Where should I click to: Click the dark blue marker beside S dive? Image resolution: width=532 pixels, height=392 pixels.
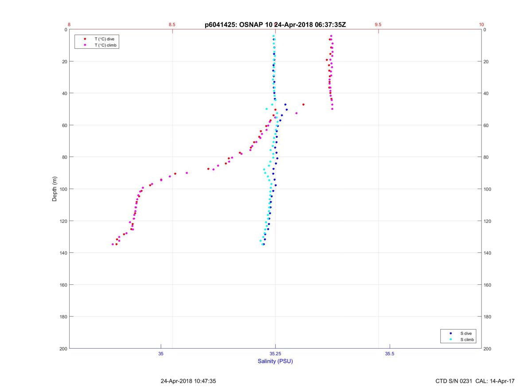(x=450, y=333)
